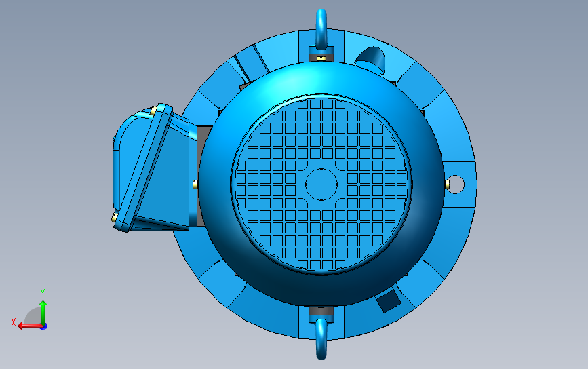The image size is (588, 369).
Task: Select the upper brass screw on terminal box
Action: point(153,111)
